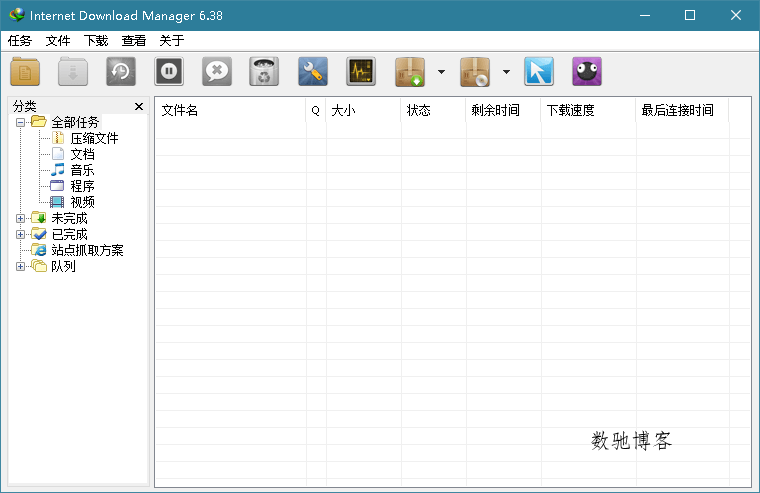This screenshot has height=493, width=760.
Task: Click the IDM title bar app icon
Action: tap(16, 15)
